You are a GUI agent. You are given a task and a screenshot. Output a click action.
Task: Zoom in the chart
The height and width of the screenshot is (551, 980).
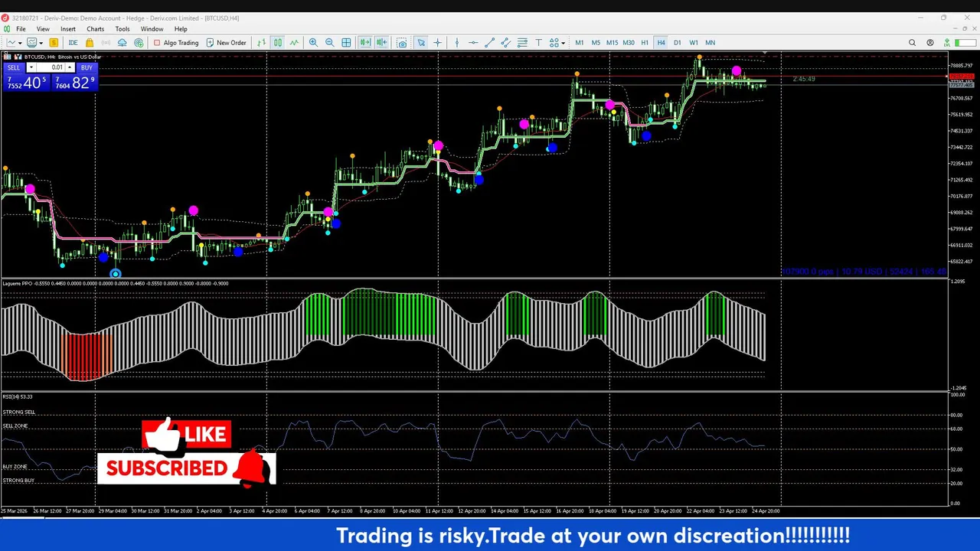[x=313, y=43]
